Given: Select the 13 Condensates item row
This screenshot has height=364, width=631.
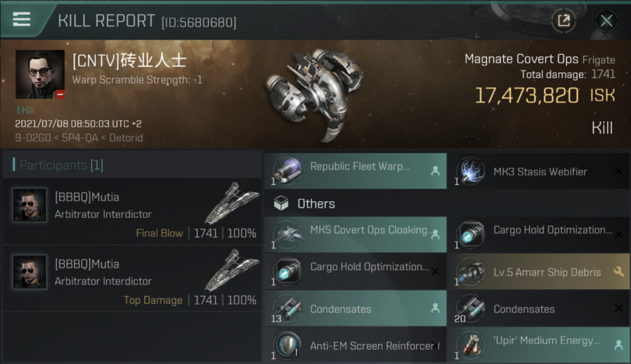Looking at the screenshot, I should 355,309.
